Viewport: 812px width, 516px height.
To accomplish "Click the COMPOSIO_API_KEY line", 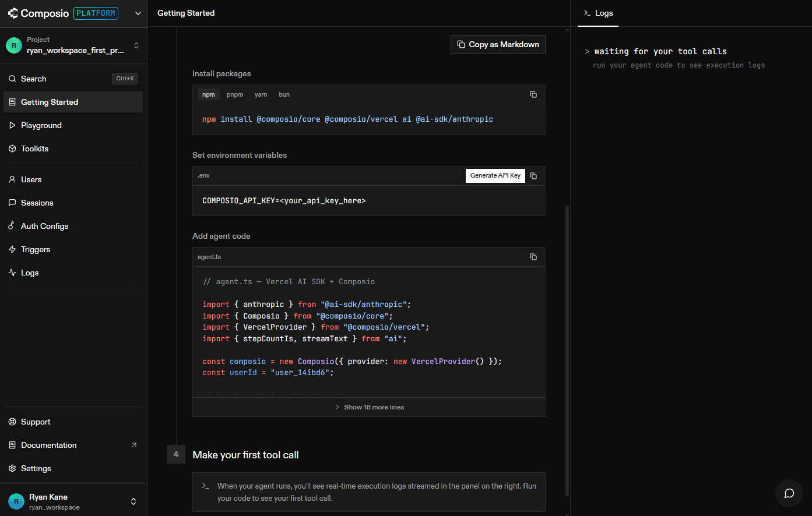I will [x=284, y=200].
